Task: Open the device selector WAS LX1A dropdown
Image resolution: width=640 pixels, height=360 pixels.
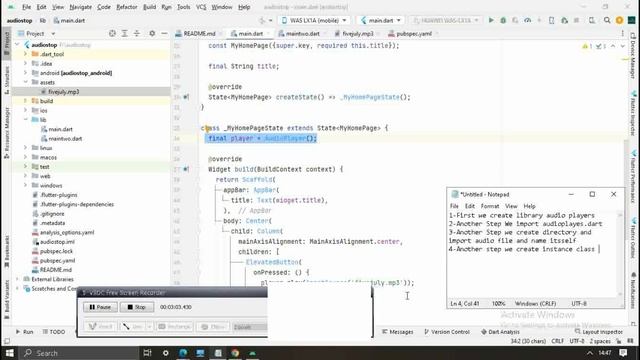Action: pyautogui.click(x=314, y=20)
